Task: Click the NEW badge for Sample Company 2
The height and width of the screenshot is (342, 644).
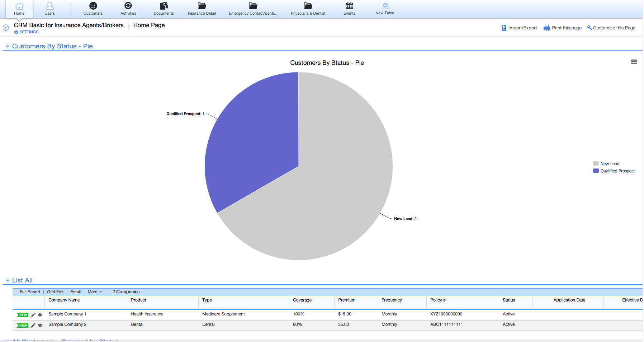Action: (x=23, y=326)
